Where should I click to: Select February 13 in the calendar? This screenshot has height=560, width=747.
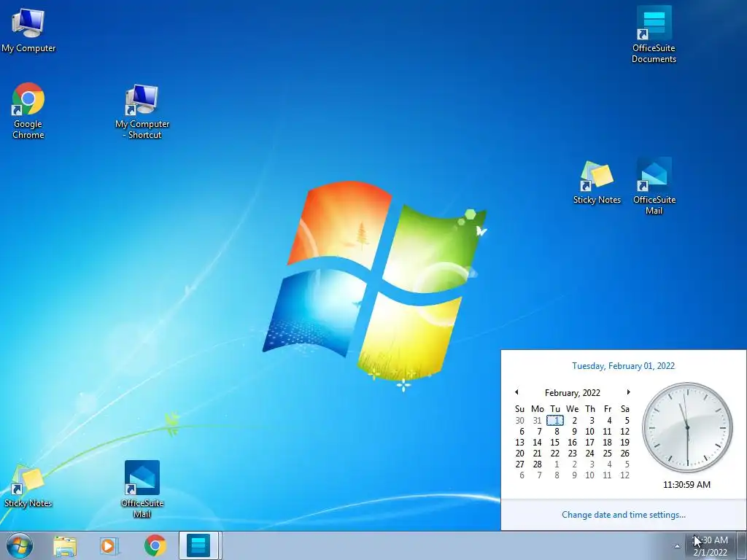pos(519,443)
